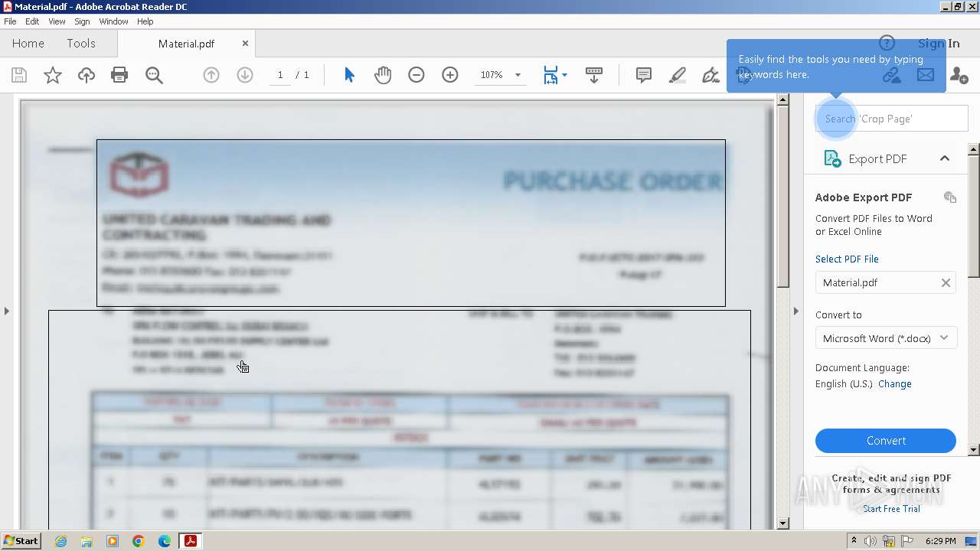Expand the left navigation pane arrow
Viewport: 980px width, 551px height.
coord(7,311)
